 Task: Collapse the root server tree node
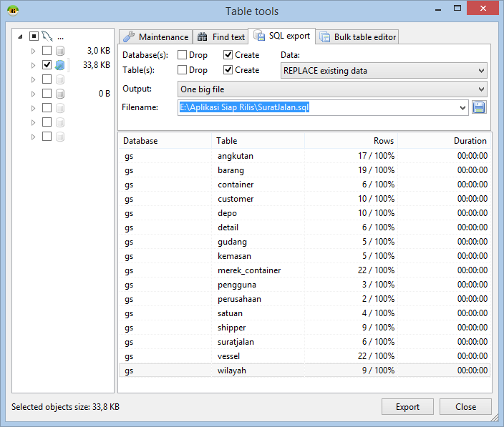click(x=20, y=36)
